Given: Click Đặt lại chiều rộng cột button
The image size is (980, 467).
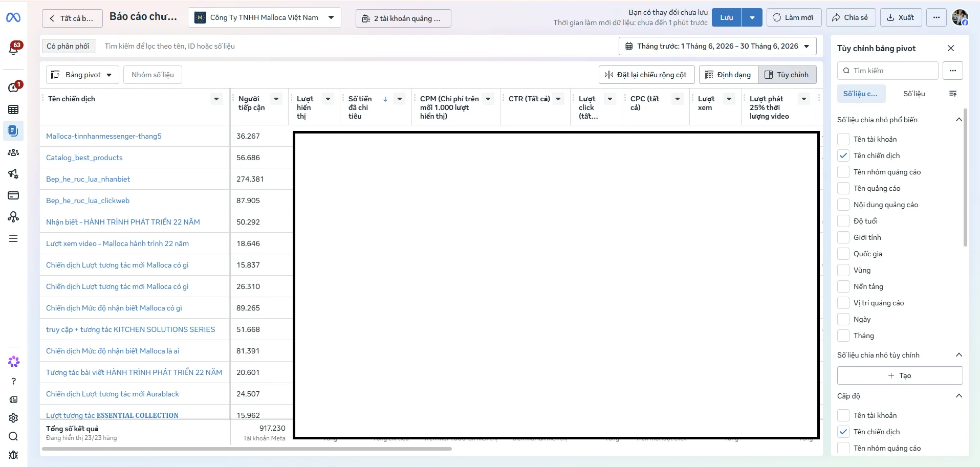Looking at the screenshot, I should point(646,75).
